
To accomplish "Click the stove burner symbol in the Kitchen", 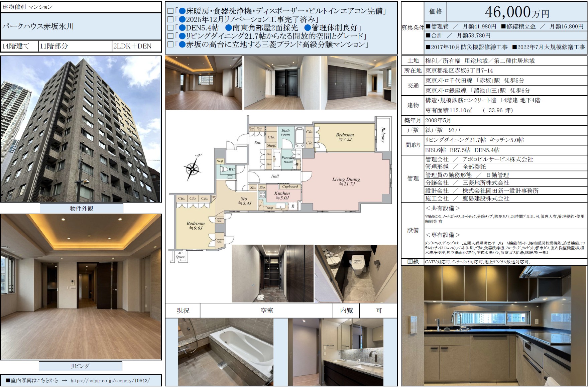I will pos(262,195).
